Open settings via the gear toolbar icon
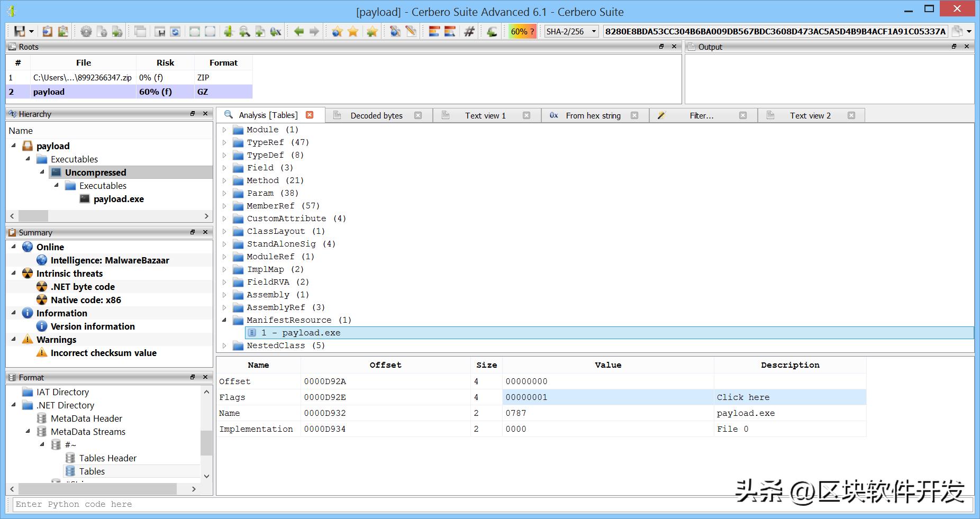The height and width of the screenshot is (519, 980). pos(86,32)
